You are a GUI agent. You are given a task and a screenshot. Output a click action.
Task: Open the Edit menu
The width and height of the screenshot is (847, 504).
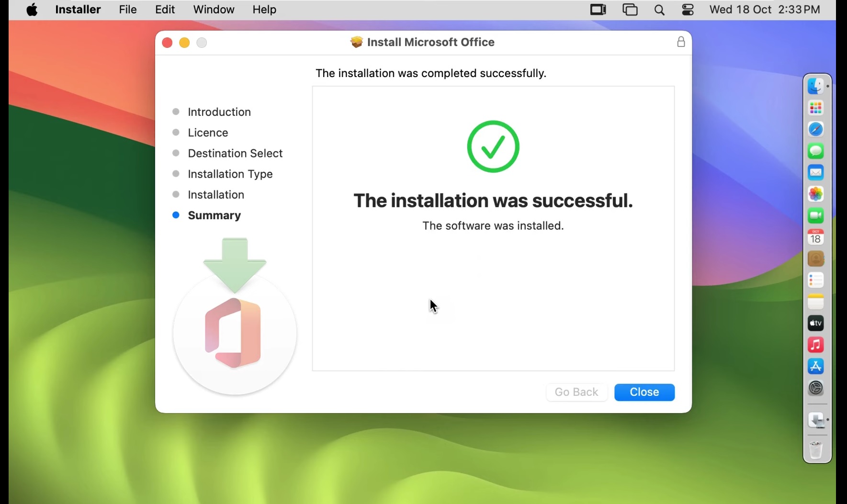coord(165,10)
